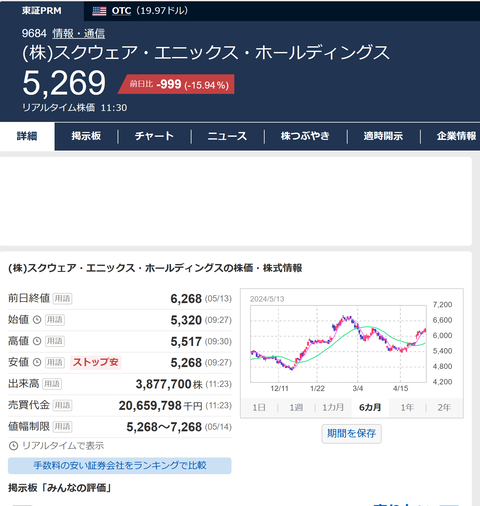The width and height of the screenshot is (480, 506).
Task: Click the ストップ安 label
Action: pyautogui.click(x=96, y=362)
